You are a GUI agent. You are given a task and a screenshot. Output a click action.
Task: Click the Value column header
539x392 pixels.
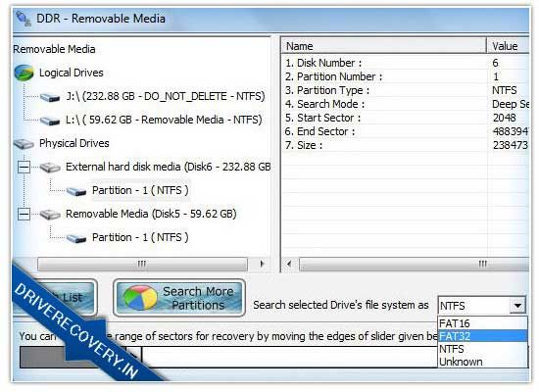pyautogui.click(x=508, y=46)
